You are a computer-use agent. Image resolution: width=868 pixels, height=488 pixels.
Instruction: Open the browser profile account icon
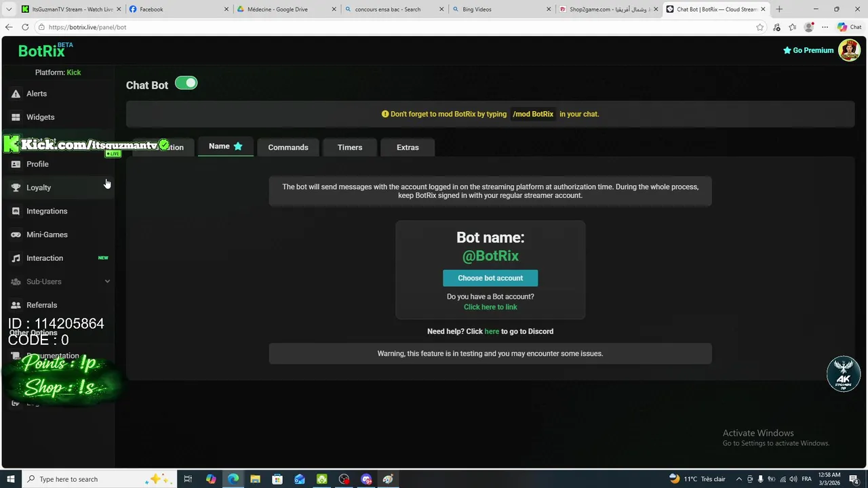pos(808,27)
